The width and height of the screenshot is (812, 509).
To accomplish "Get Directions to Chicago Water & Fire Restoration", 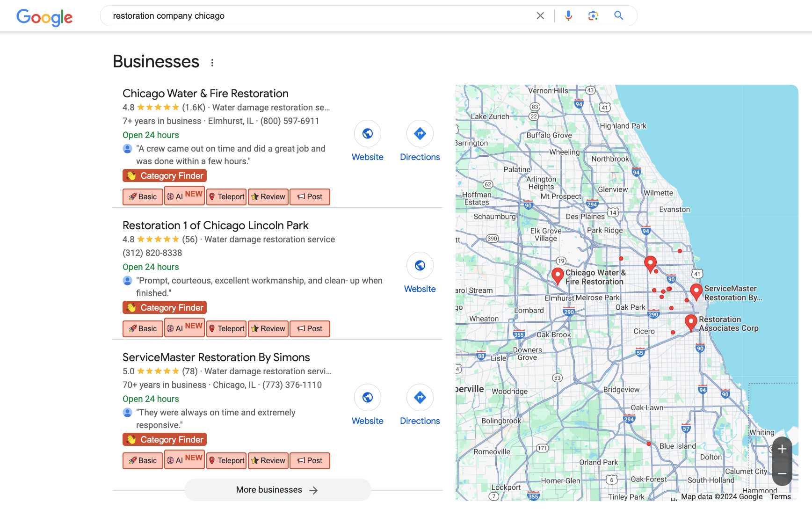I will coord(420,141).
